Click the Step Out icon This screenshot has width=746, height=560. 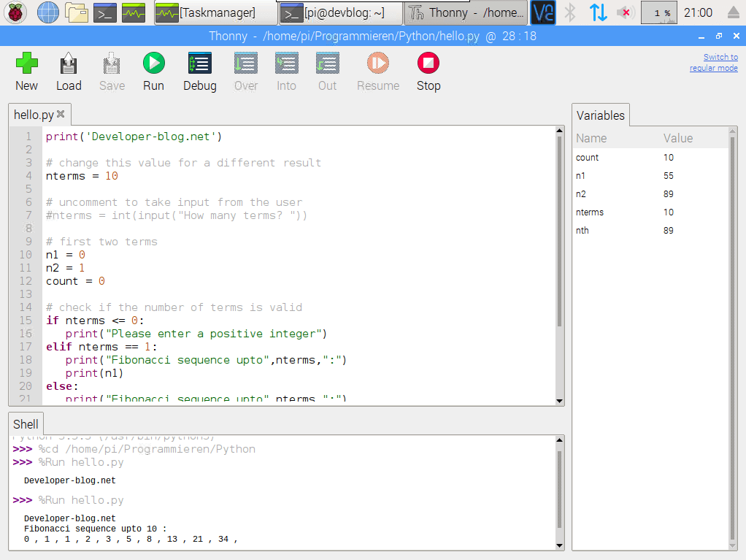(327, 64)
